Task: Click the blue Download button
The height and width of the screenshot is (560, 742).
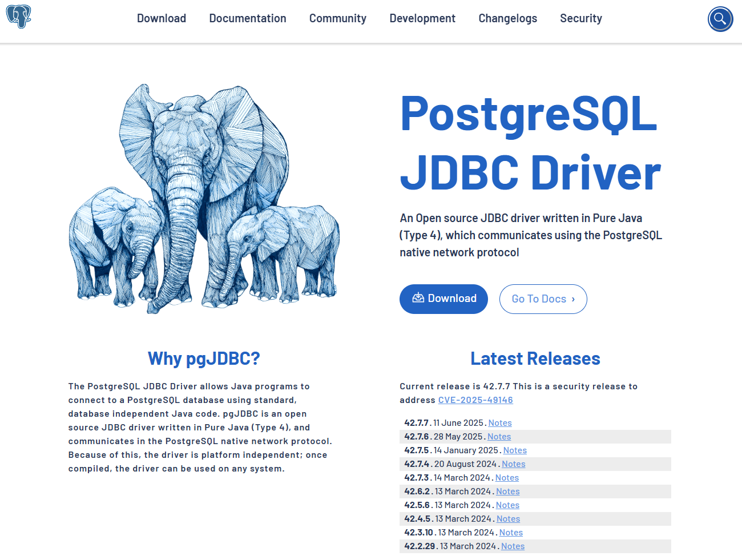Action: click(443, 299)
